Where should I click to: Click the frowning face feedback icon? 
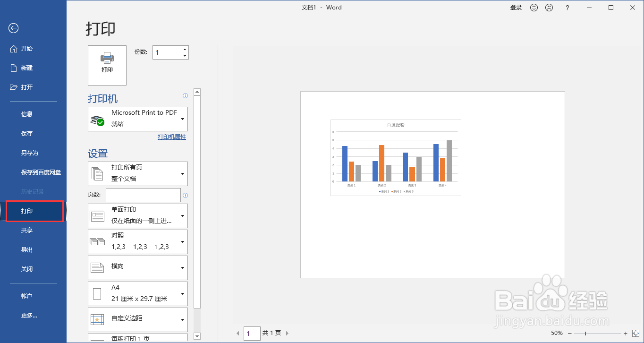point(549,8)
